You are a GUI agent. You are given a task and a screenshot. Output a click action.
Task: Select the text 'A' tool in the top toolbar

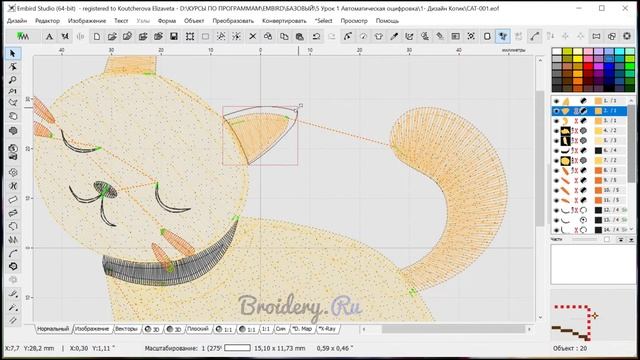(49, 36)
